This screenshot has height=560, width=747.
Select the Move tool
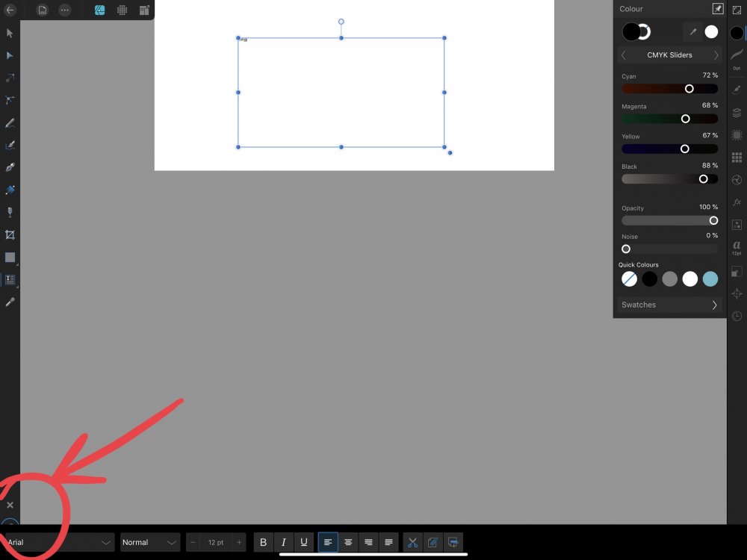pos(10,34)
